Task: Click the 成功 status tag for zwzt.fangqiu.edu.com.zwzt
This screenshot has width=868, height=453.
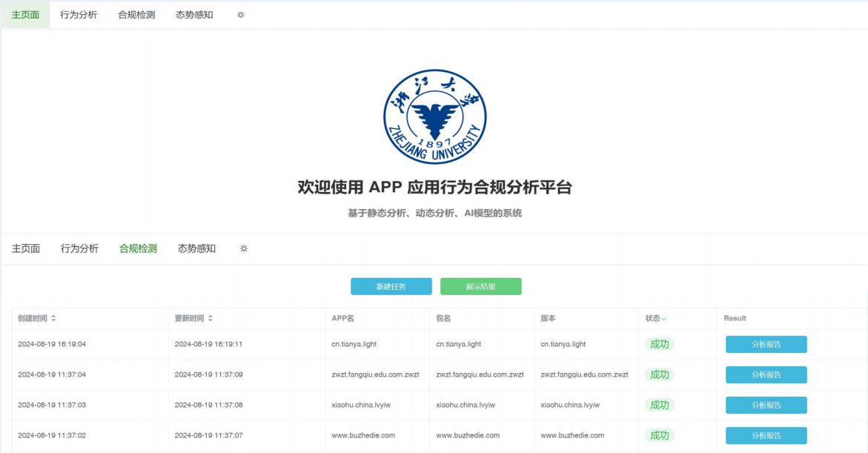Action: (659, 375)
